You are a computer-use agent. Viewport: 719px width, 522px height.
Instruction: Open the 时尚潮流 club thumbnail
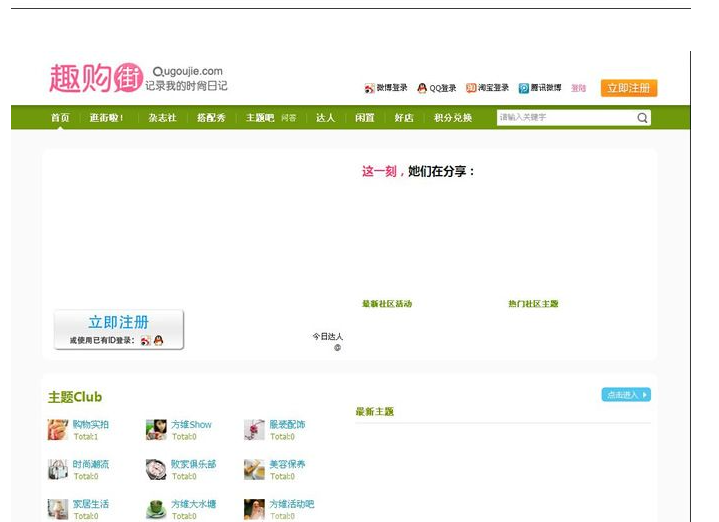coord(58,469)
